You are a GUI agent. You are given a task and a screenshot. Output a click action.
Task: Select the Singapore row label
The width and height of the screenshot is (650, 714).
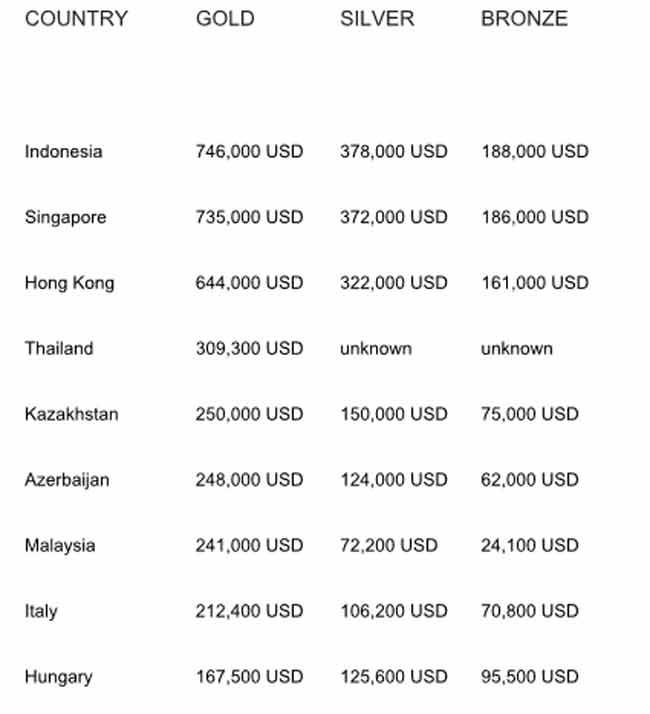tap(65, 218)
